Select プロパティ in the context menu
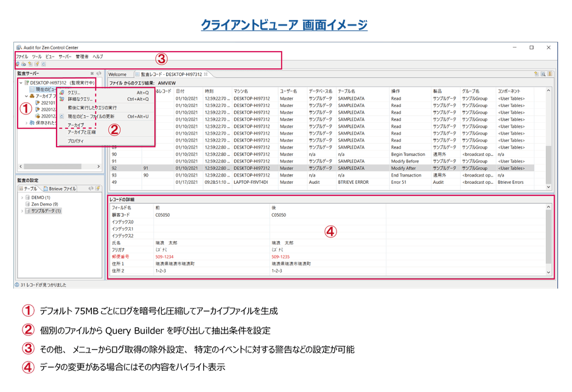 [75, 141]
